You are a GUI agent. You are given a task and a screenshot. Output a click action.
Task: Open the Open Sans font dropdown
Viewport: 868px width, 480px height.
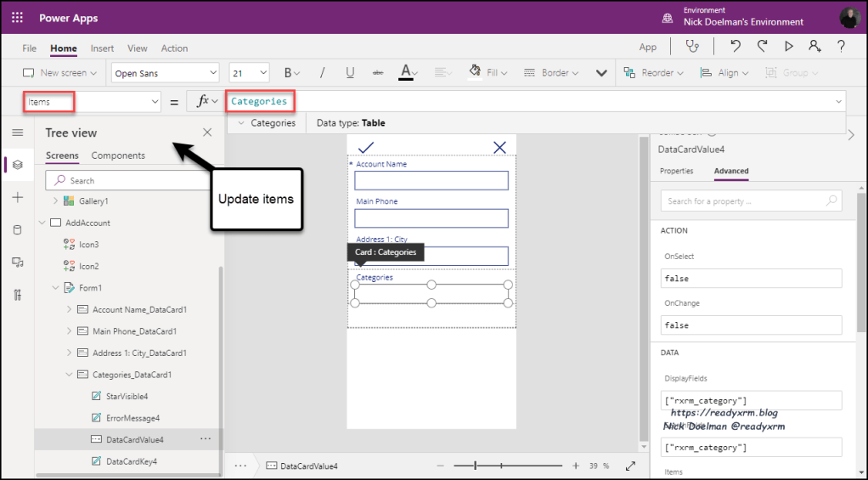(165, 73)
